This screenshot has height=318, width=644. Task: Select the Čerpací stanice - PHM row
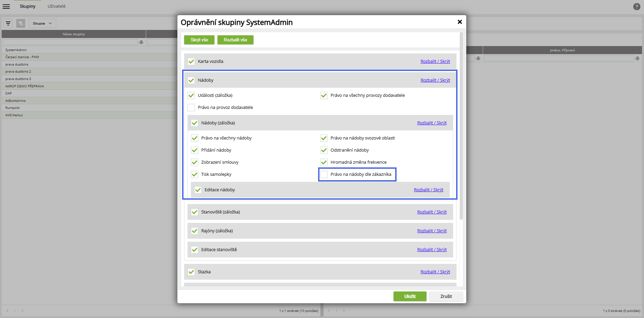(90, 57)
